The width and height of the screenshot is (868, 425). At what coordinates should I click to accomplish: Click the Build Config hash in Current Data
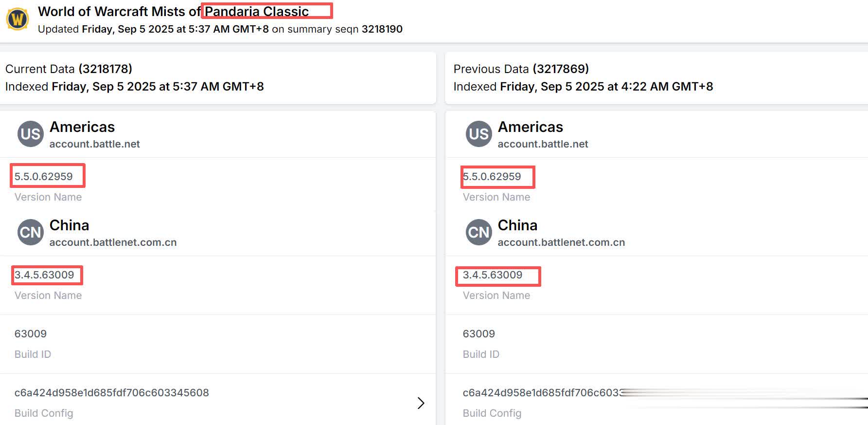click(111, 392)
